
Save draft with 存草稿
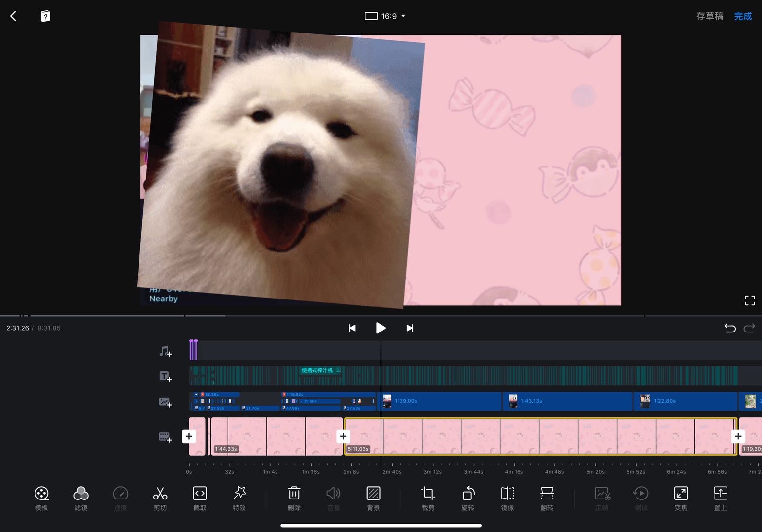point(709,16)
